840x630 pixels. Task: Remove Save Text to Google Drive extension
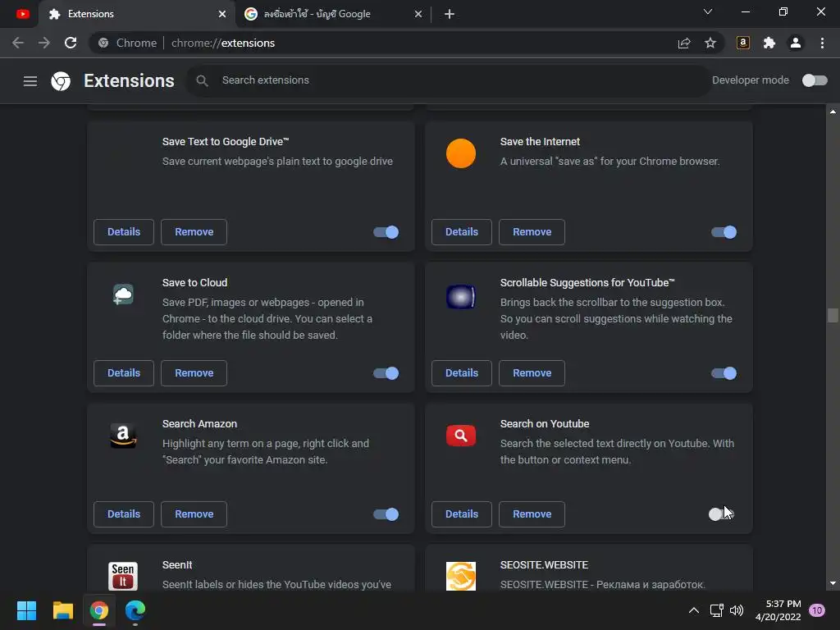pyautogui.click(x=194, y=232)
